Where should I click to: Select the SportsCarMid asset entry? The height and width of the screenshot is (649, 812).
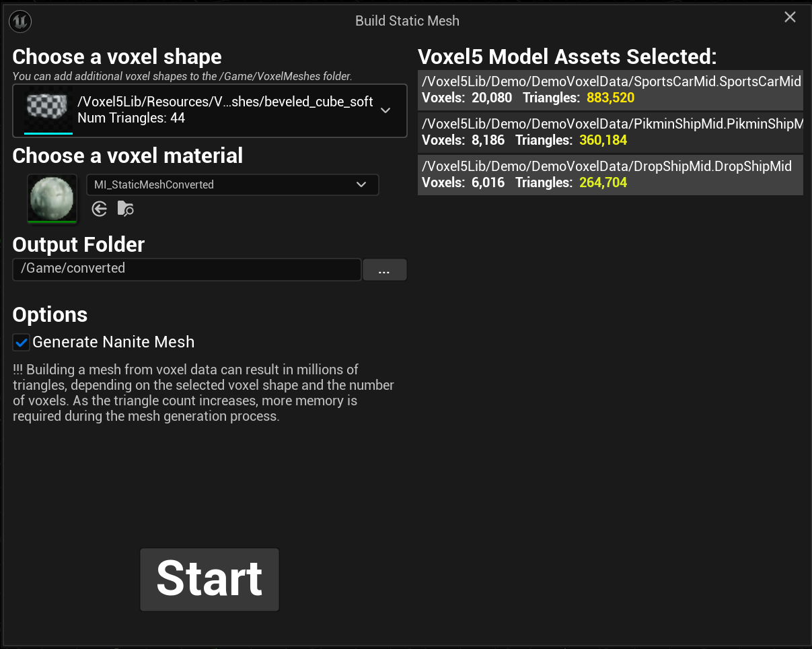pyautogui.click(x=610, y=90)
